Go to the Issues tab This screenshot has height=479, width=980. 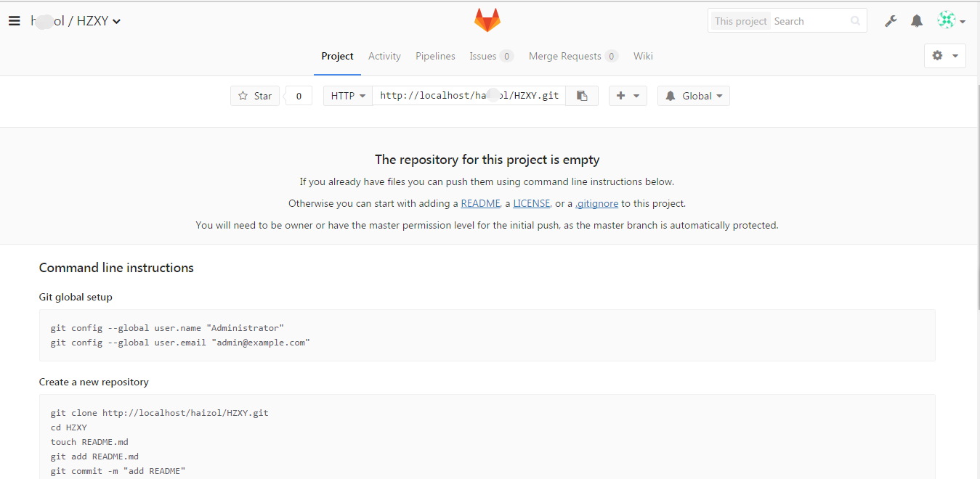tap(491, 56)
